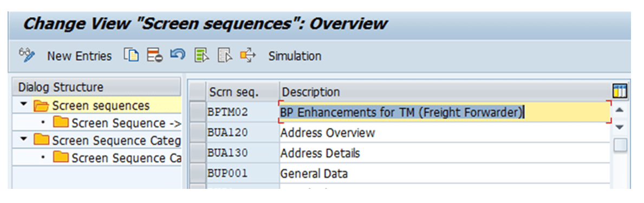
Task: Click the Select Block icon
Action: [x=225, y=55]
